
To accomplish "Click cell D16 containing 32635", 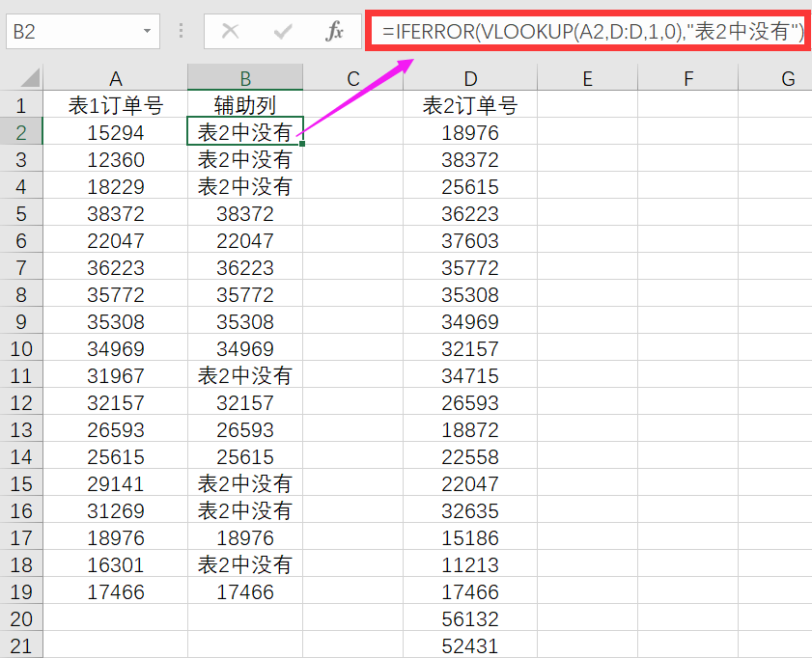I will pyautogui.click(x=470, y=510).
